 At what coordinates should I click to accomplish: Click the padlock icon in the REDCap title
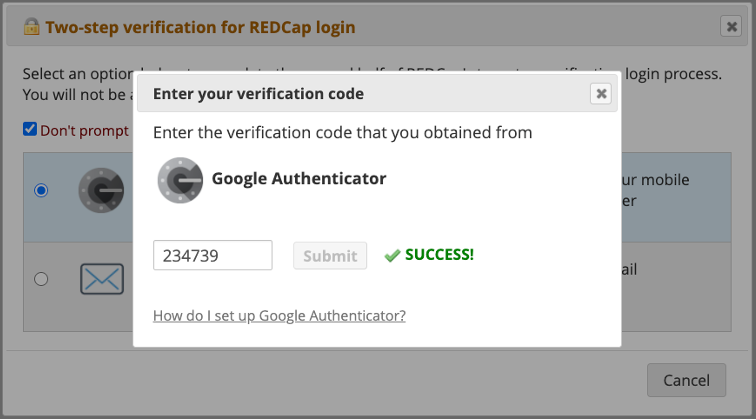point(31,27)
